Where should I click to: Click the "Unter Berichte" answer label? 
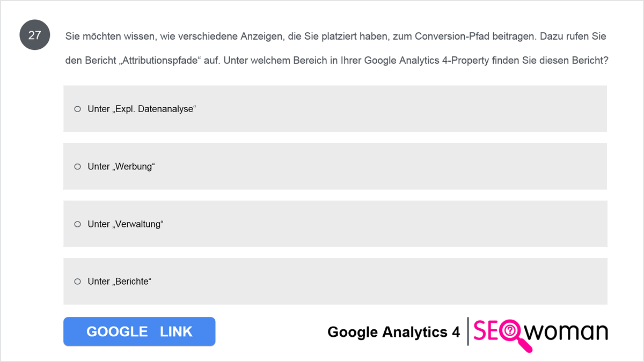[120, 281]
